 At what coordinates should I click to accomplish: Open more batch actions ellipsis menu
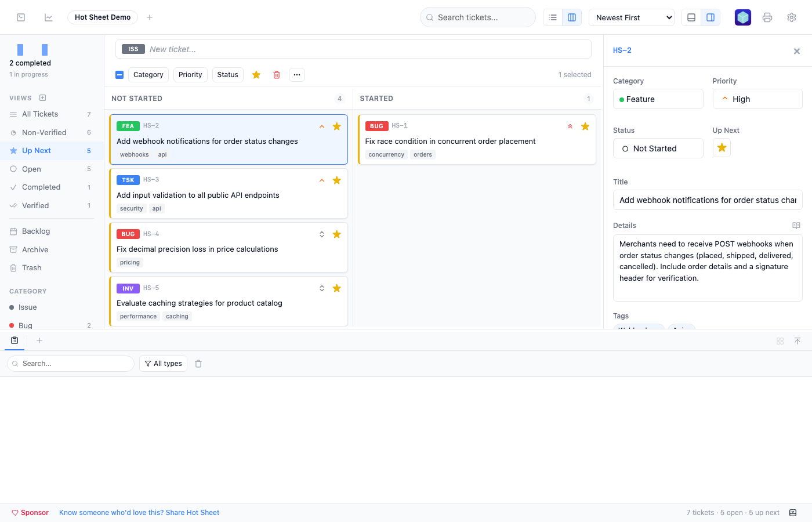(297, 75)
